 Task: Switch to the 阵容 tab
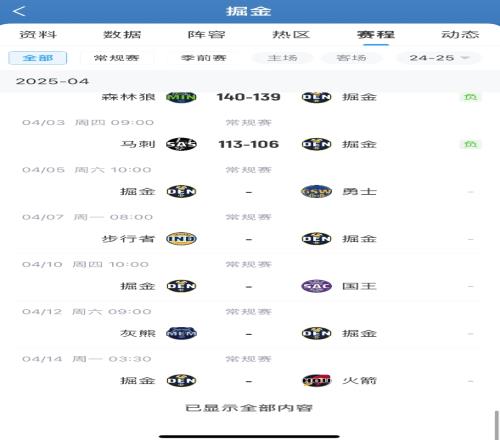207,34
